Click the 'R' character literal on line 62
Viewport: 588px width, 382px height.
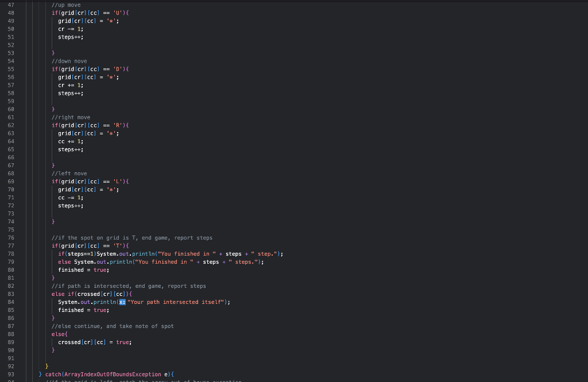pos(118,125)
